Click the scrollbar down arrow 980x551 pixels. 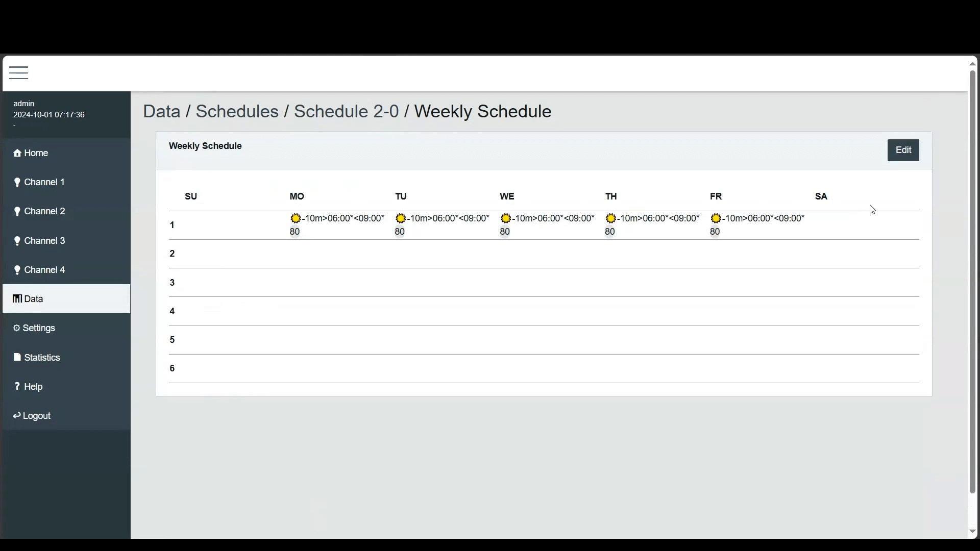click(x=972, y=532)
